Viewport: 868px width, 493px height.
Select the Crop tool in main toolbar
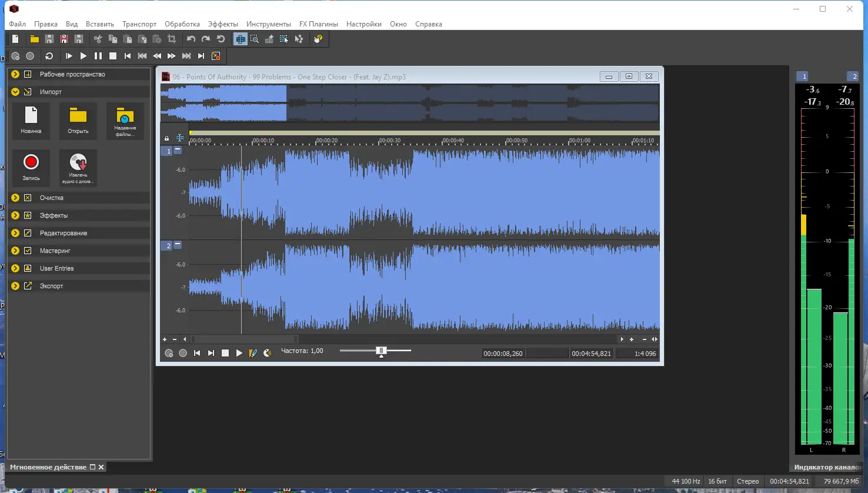172,39
